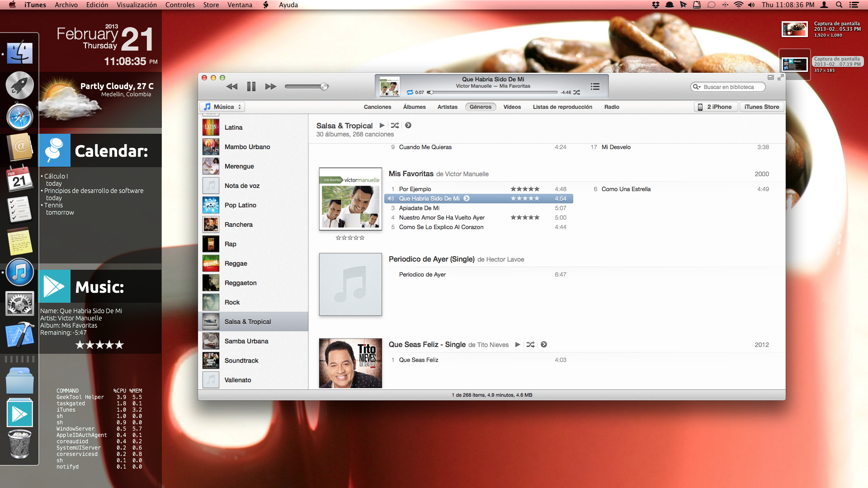
Task: Open the Controles menu
Action: (x=180, y=5)
